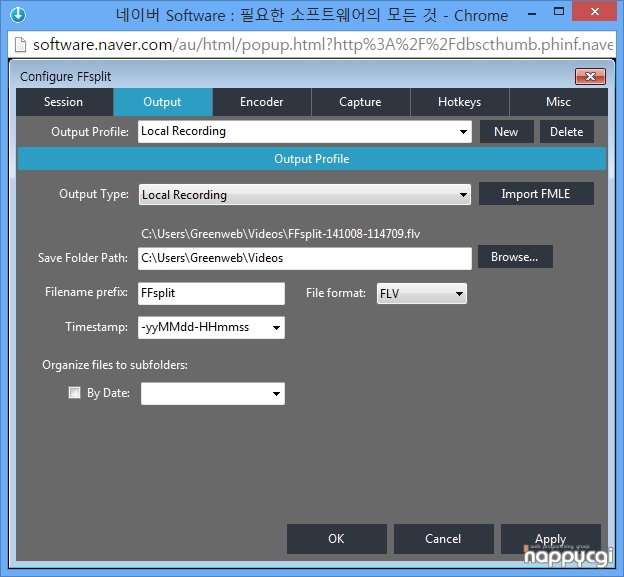Click the page document icon in address bar
This screenshot has height=577, width=624.
[20, 45]
